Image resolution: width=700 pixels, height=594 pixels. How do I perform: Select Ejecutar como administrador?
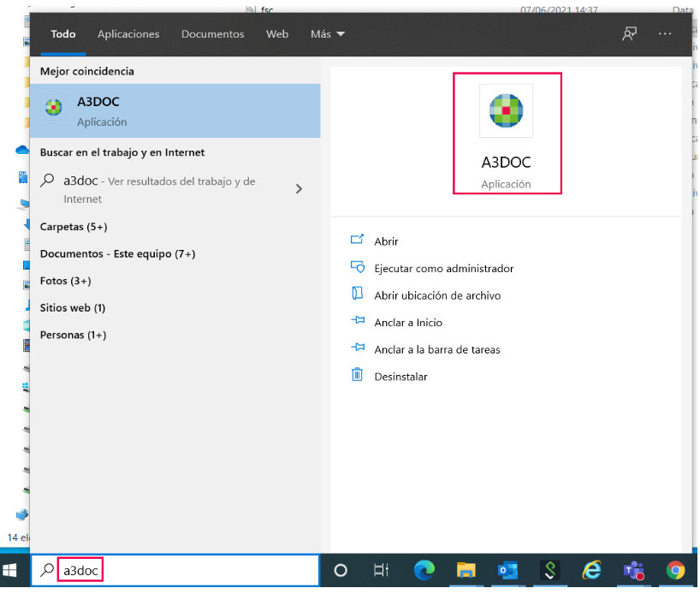444,269
